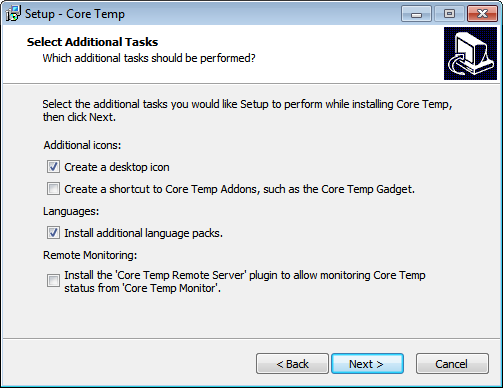Click the 'Setup - Core Temp' title bar text
The height and width of the screenshot is (388, 503).
[x=75, y=14]
